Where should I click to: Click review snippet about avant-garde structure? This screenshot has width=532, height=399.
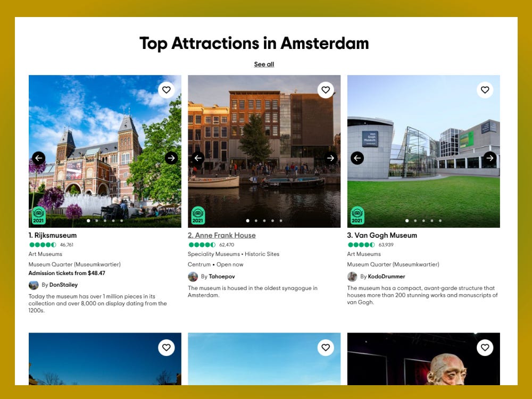(x=422, y=295)
